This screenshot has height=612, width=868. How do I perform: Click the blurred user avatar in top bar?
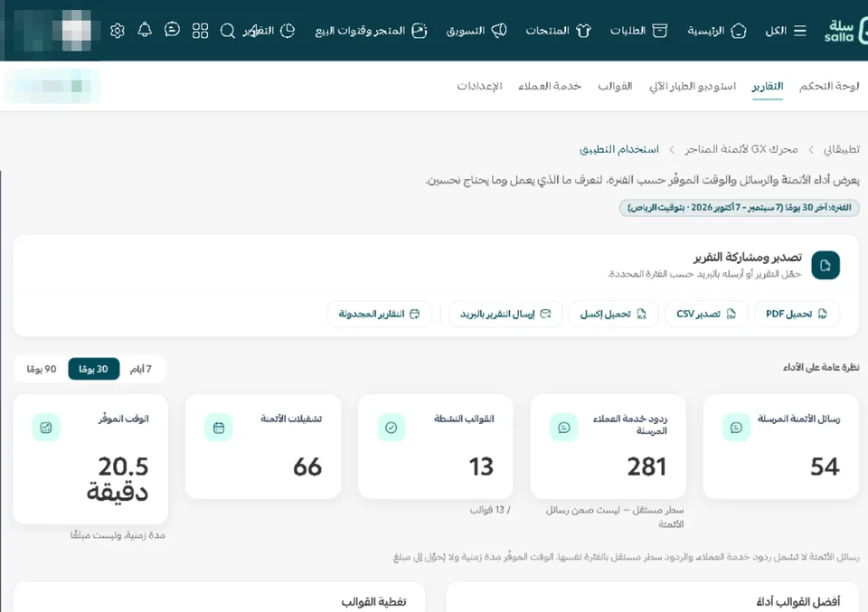pyautogui.click(x=76, y=30)
